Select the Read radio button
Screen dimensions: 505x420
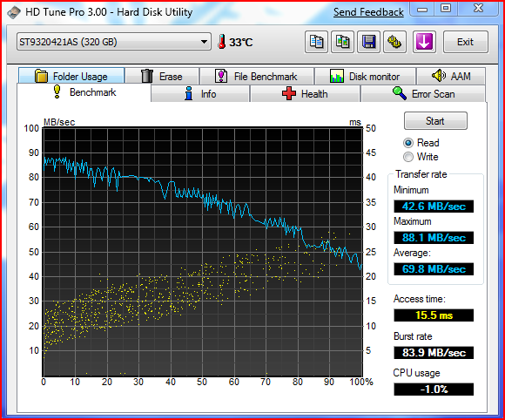408,143
